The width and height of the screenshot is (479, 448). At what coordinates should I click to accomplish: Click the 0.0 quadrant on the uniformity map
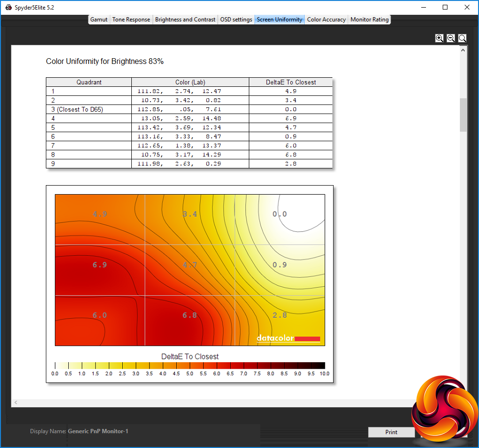[280, 220]
